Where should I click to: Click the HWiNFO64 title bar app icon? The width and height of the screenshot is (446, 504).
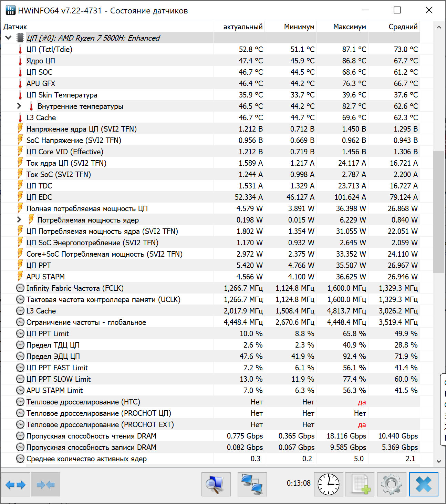click(x=11, y=10)
